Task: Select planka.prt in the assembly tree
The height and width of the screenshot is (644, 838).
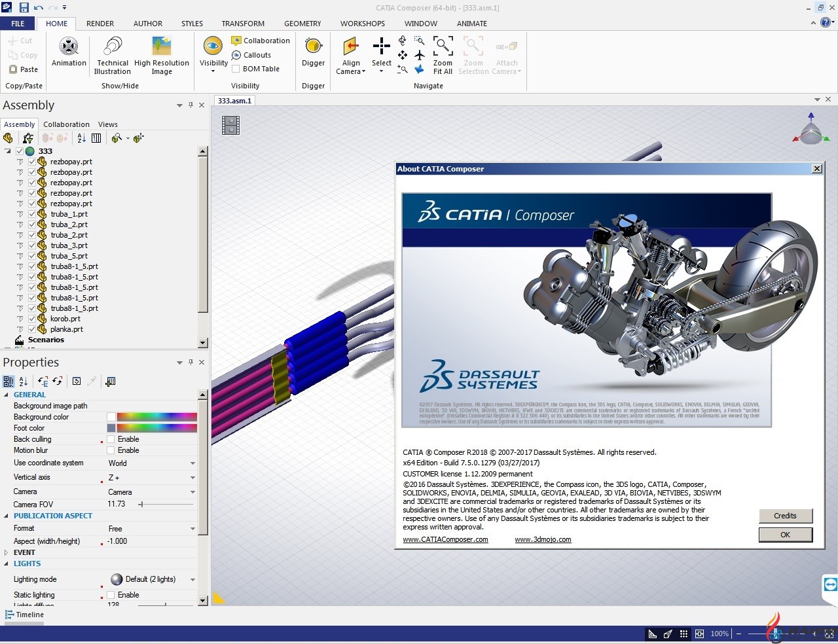Action: (67, 329)
